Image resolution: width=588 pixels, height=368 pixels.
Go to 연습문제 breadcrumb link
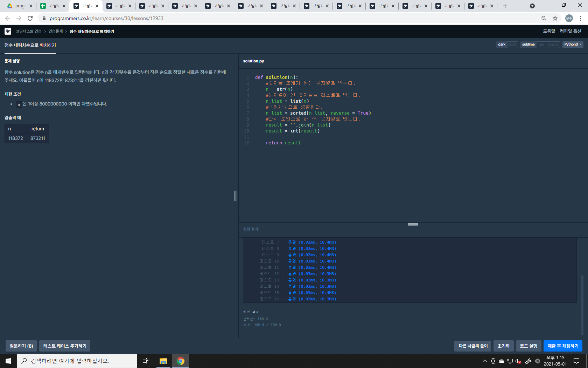pos(56,31)
